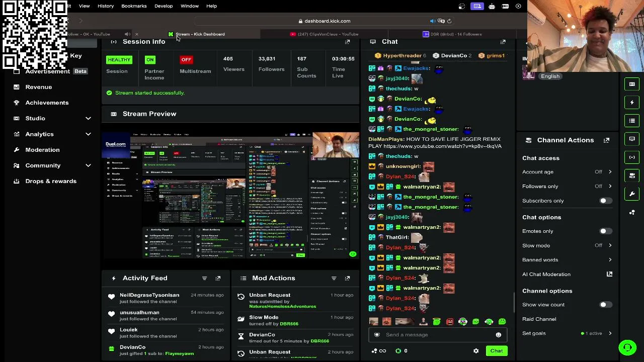Screen dimensions: 644x362
Task: Open the wrench tools sidebar icon
Action: coord(632,194)
